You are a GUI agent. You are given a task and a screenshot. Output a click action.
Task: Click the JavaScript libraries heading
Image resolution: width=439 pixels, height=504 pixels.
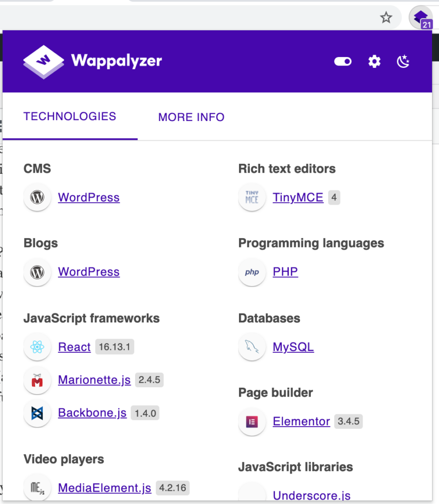(296, 467)
